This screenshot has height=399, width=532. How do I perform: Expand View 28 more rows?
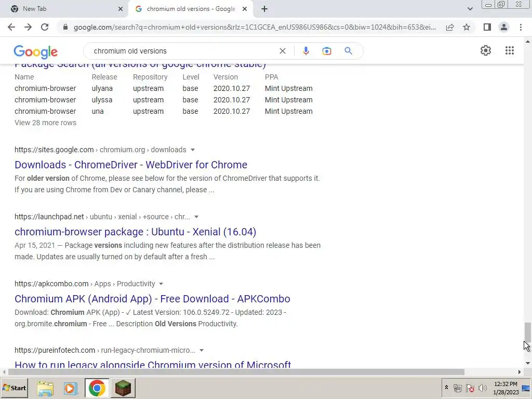(46, 123)
